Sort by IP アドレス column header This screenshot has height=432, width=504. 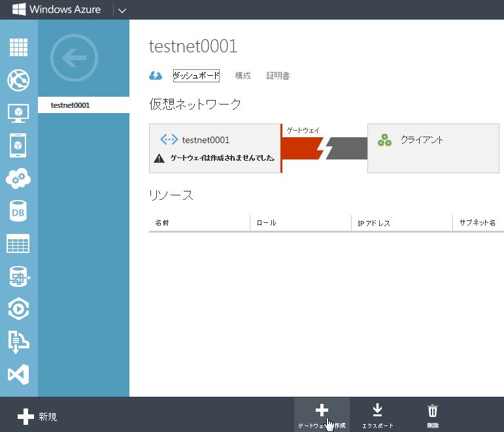pyautogui.click(x=402, y=223)
